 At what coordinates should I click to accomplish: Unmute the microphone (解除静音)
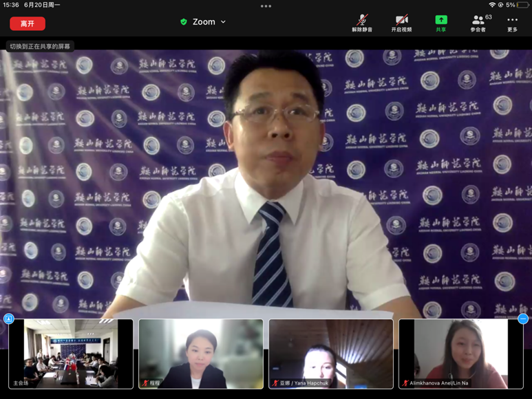(361, 23)
